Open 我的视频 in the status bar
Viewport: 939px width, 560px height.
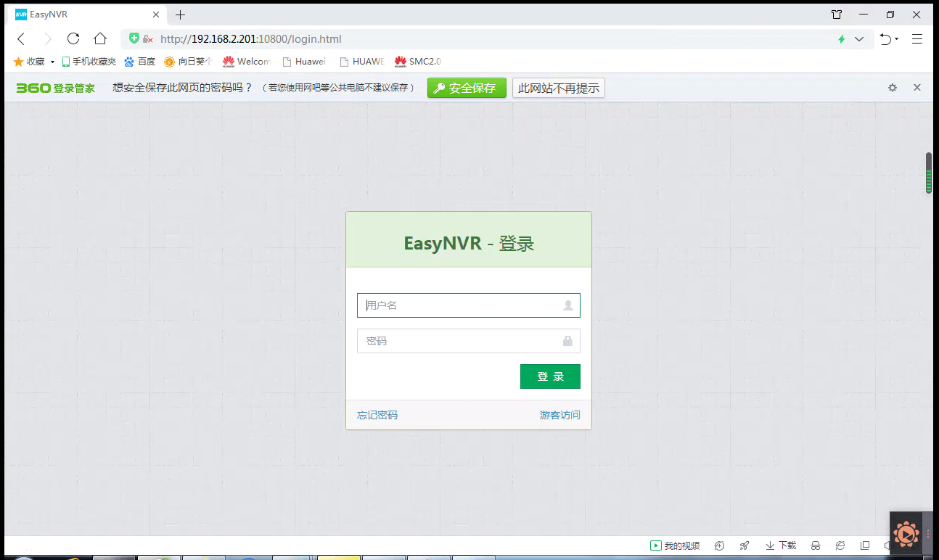[675, 545]
